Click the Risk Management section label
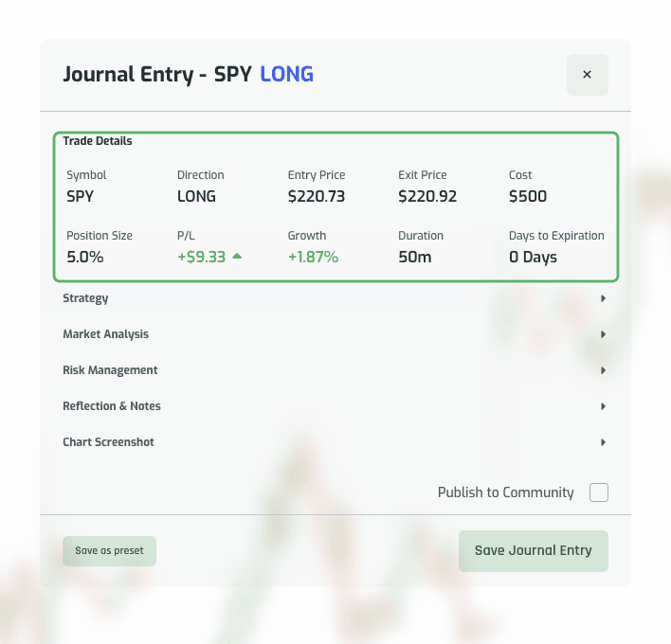The width and height of the screenshot is (671, 644). point(110,370)
